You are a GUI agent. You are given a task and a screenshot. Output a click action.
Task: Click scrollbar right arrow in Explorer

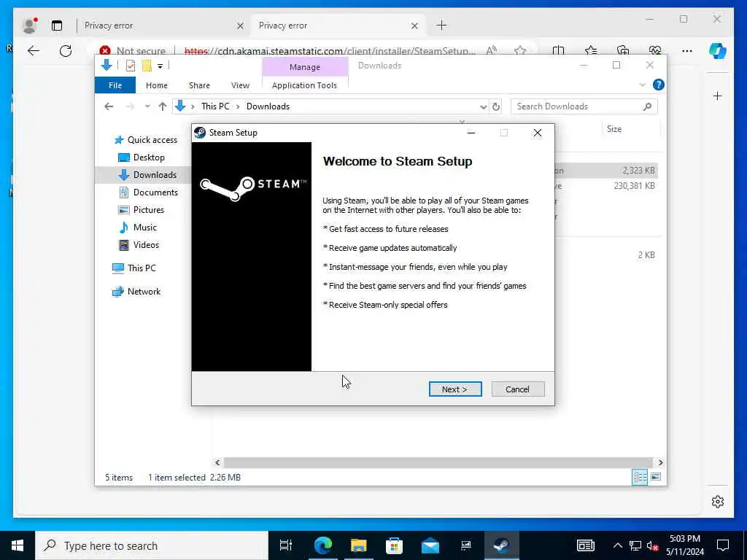pos(660,462)
